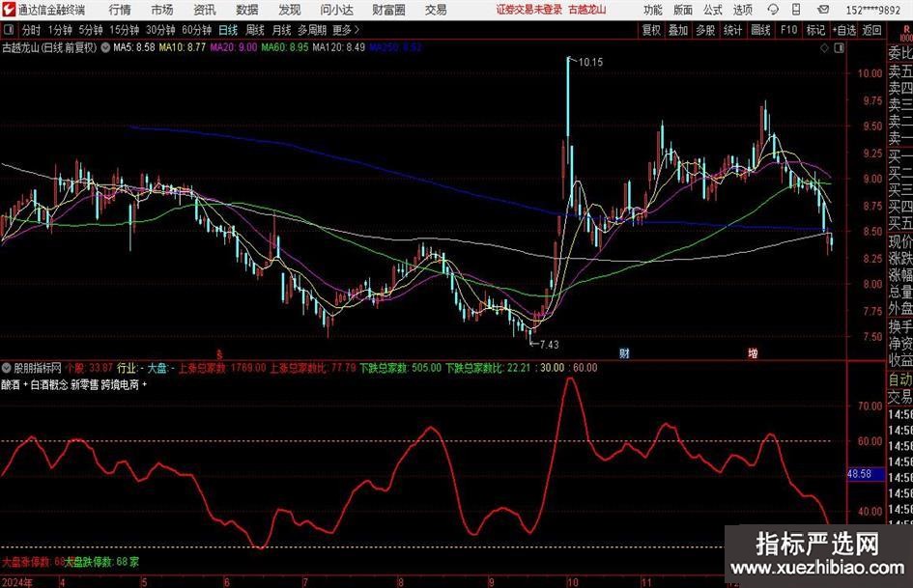The image size is (913, 588).
Task: Open the 版面 menu
Action: pos(682,10)
